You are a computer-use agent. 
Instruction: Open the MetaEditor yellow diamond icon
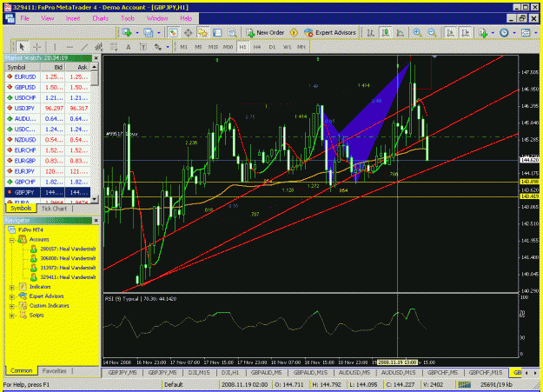[x=294, y=32]
